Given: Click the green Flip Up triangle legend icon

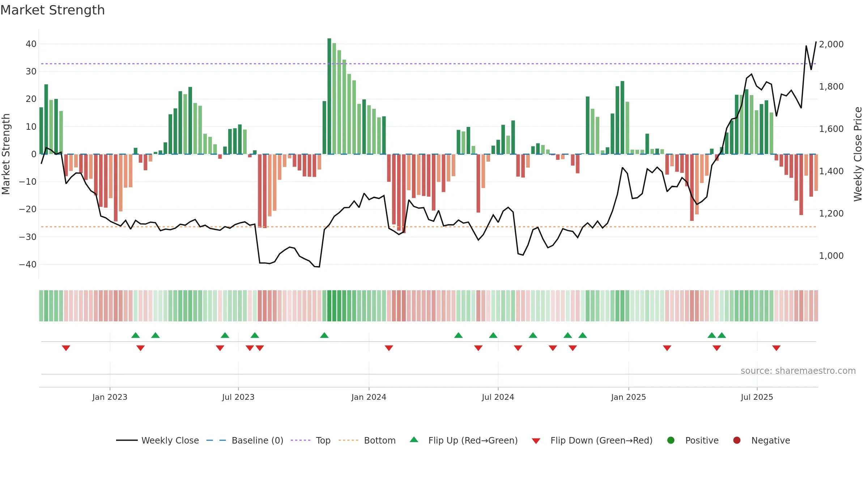Looking at the screenshot, I should click(414, 440).
